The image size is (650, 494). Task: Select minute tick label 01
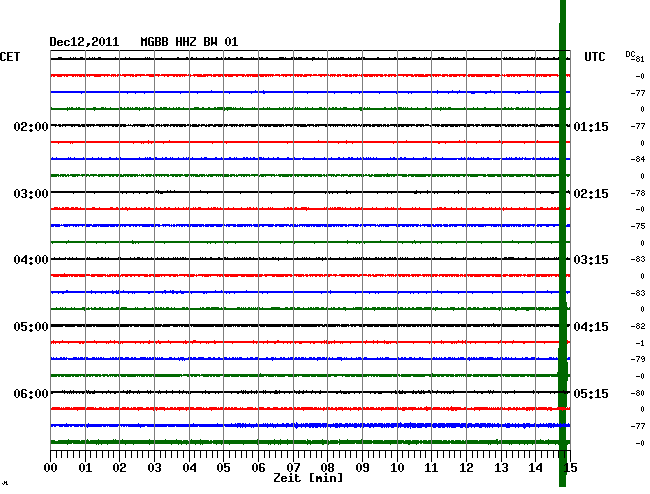[x=85, y=468]
